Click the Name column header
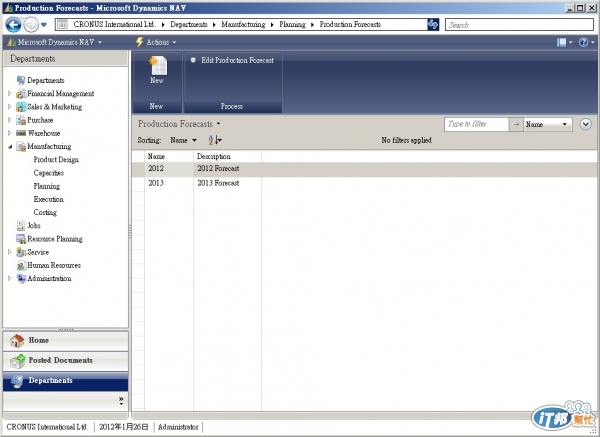The width and height of the screenshot is (600, 437). 169,157
